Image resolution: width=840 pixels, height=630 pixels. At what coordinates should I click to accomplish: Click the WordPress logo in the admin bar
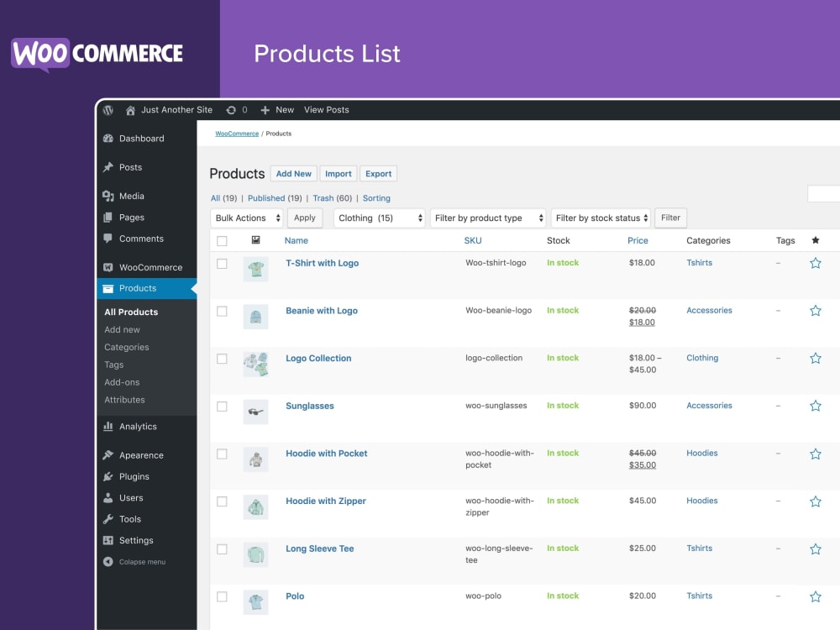click(x=107, y=110)
